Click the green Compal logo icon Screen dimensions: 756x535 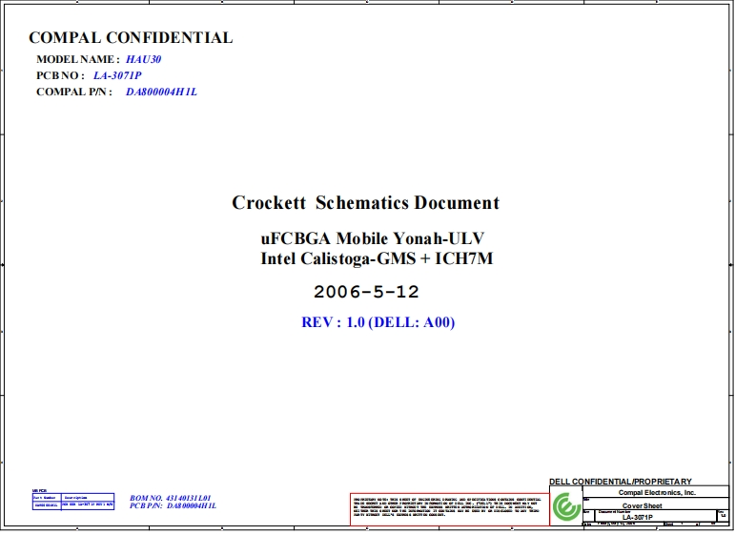click(567, 507)
